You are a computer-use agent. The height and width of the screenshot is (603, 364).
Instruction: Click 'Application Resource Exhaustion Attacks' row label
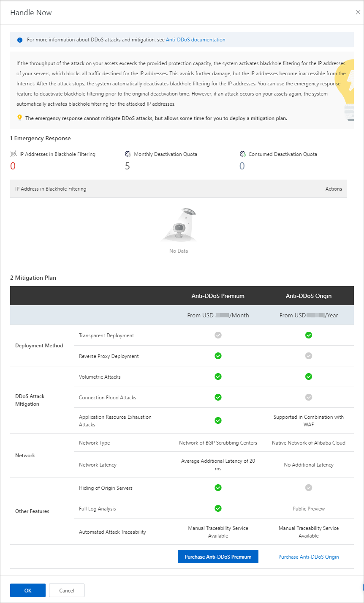click(x=115, y=421)
